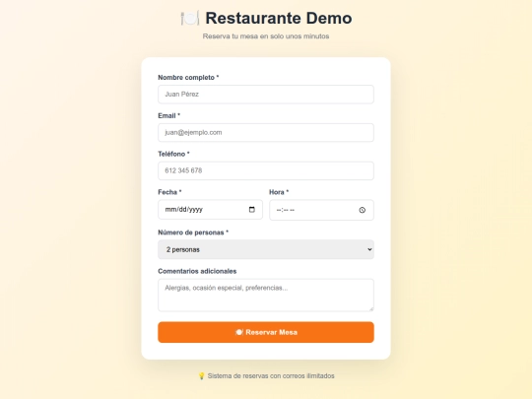This screenshot has height=399, width=532.
Task: Click the plate emoji beside Restaurante Demo
Action: pos(190,18)
